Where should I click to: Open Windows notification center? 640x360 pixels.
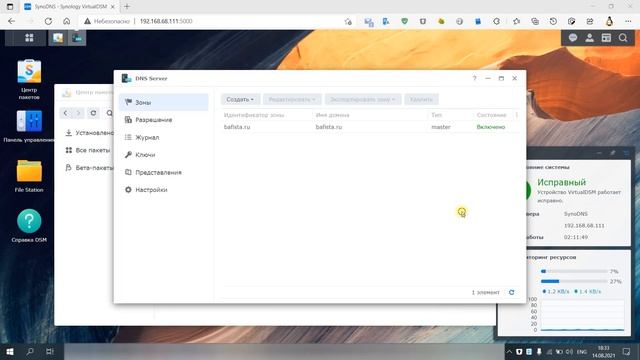pyautogui.click(x=627, y=351)
